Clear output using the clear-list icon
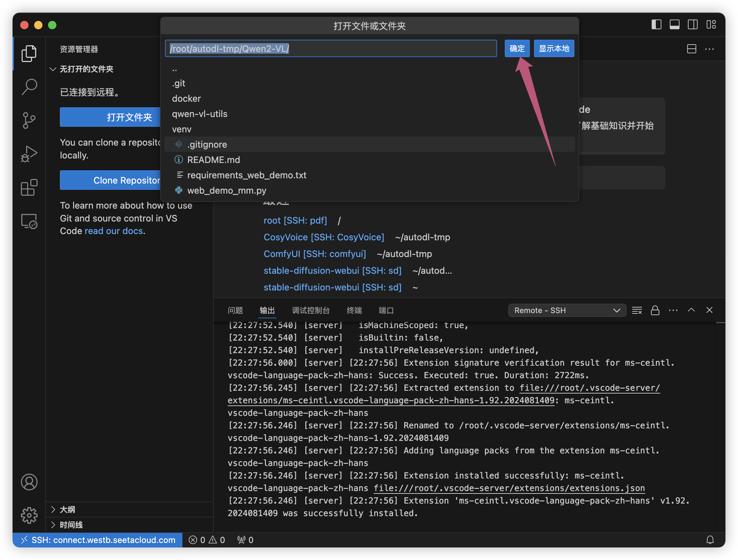This screenshot has width=738, height=560. tap(637, 310)
